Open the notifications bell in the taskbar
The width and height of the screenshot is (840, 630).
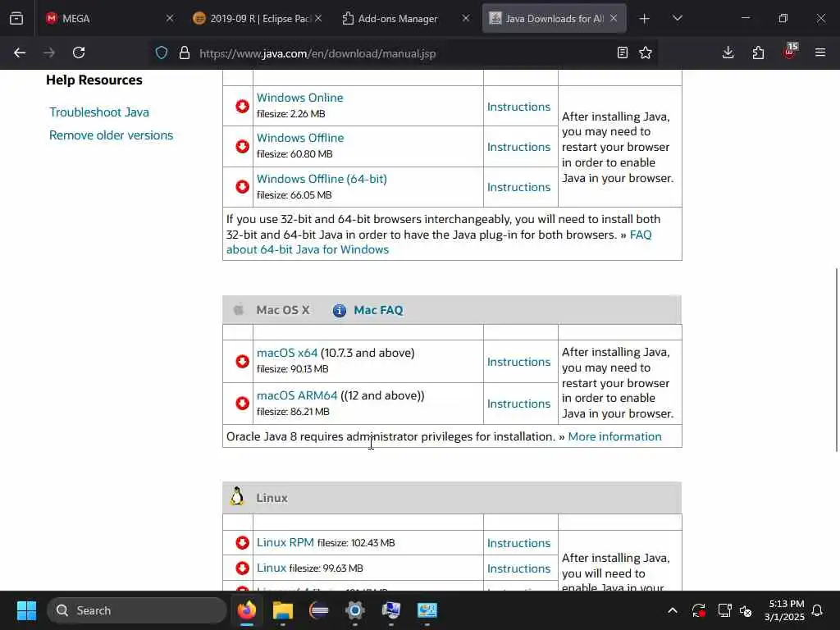pos(818,610)
